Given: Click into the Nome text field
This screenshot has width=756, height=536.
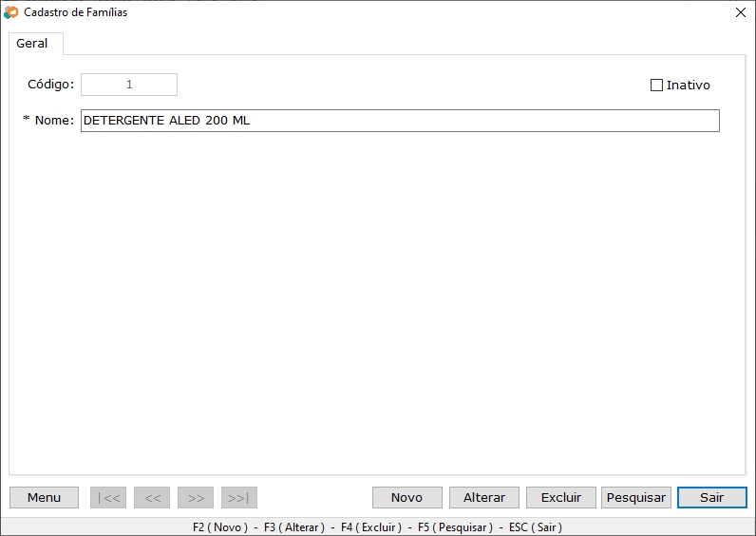Looking at the screenshot, I should tap(399, 121).
